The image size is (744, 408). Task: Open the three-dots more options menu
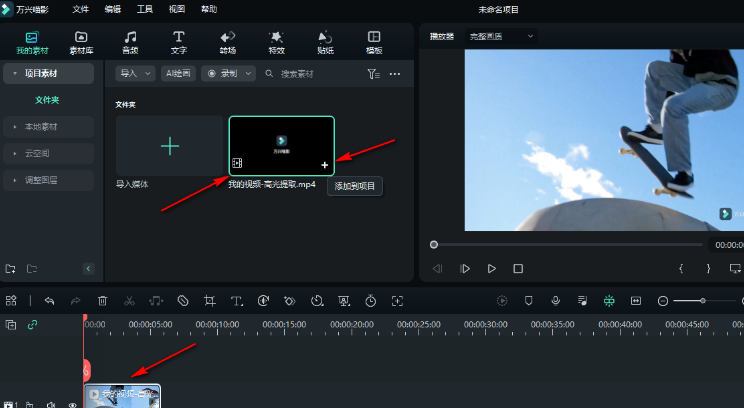(x=395, y=74)
